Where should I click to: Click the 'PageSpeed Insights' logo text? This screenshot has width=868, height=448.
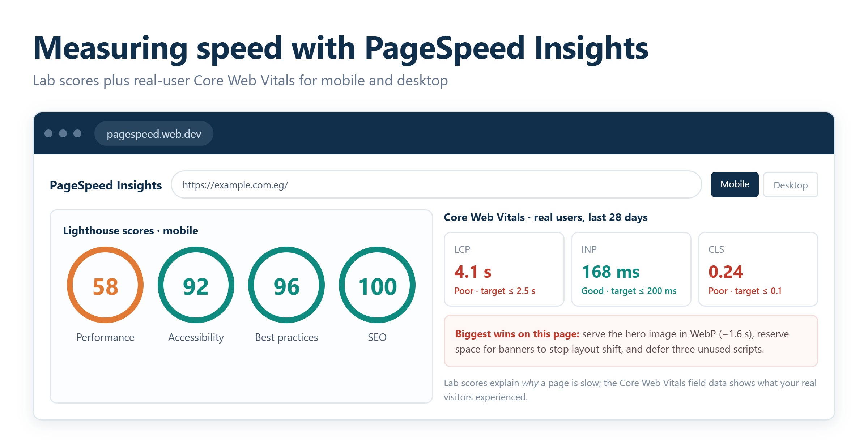[106, 185]
